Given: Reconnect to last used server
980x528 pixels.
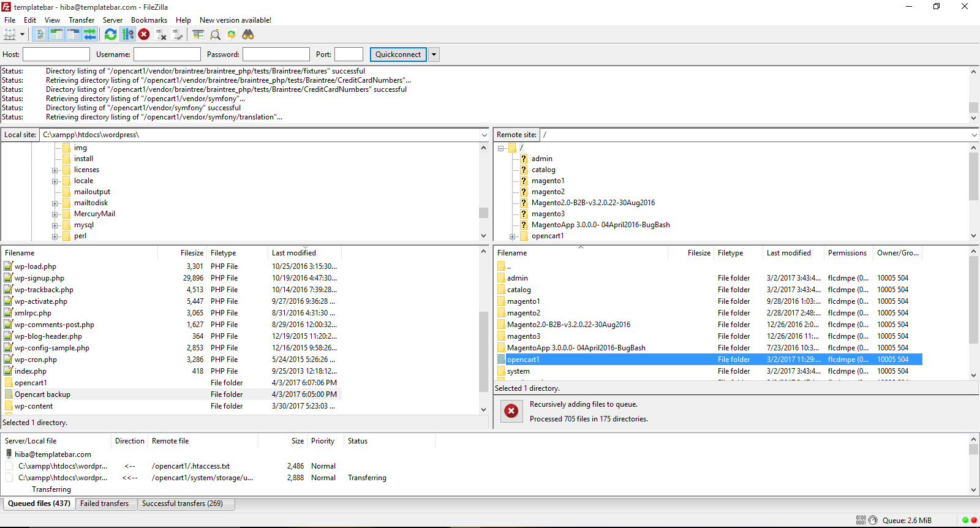Looking at the screenshot, I should [178, 35].
